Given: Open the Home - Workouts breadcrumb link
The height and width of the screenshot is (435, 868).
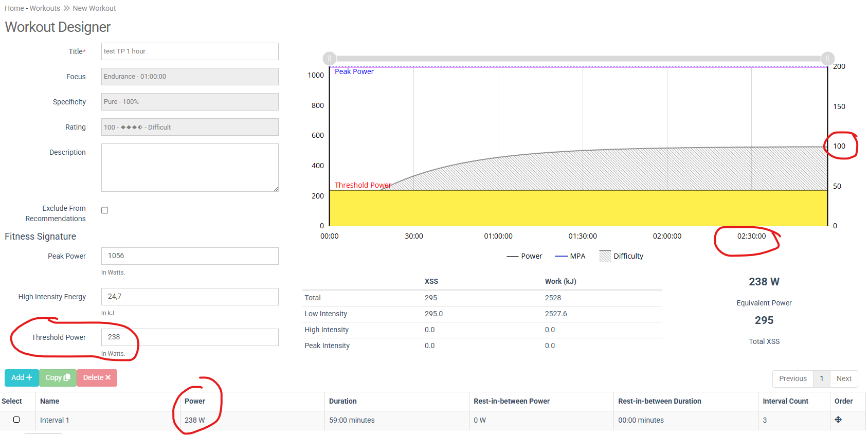Looking at the screenshot, I should [x=32, y=8].
